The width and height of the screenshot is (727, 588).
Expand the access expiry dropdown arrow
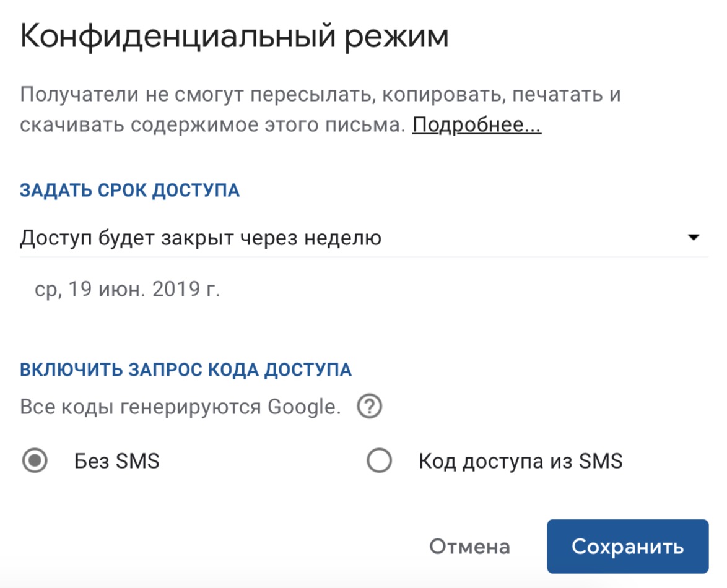point(694,238)
